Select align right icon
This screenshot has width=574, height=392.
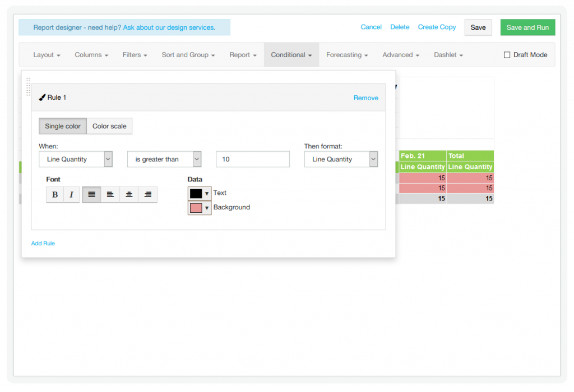(148, 194)
